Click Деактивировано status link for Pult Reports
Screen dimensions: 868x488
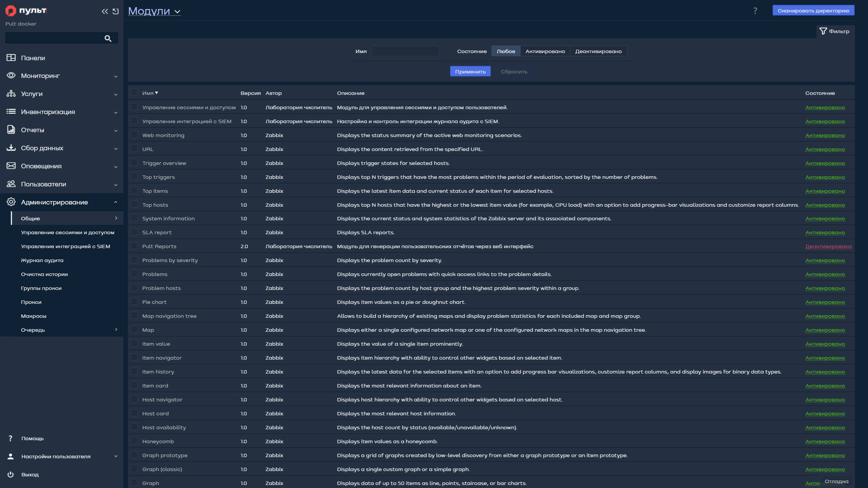click(828, 246)
